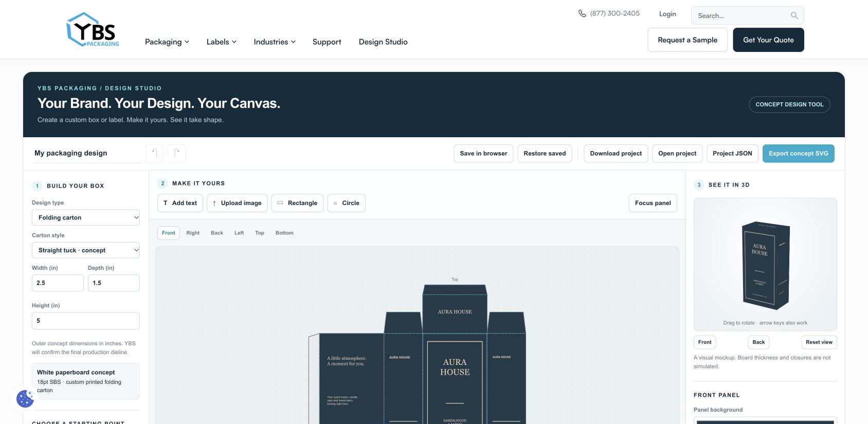Click the Focus panel button
Image resolution: width=868 pixels, height=424 pixels.
tap(653, 203)
